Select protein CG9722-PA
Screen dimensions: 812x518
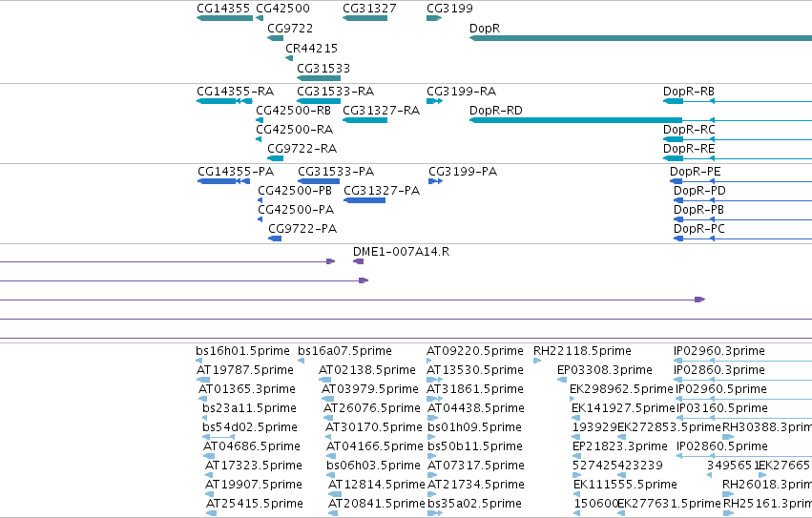(x=275, y=238)
